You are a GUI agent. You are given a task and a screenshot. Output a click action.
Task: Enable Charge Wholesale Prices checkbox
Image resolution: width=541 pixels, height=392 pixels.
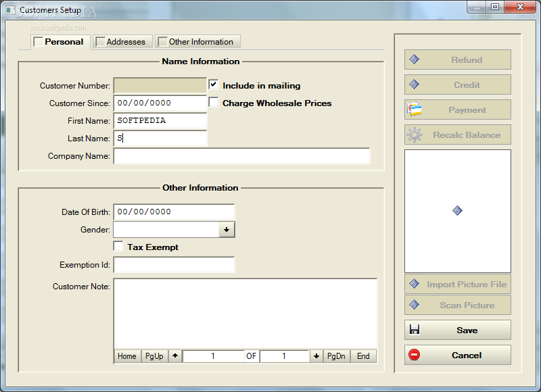point(214,102)
